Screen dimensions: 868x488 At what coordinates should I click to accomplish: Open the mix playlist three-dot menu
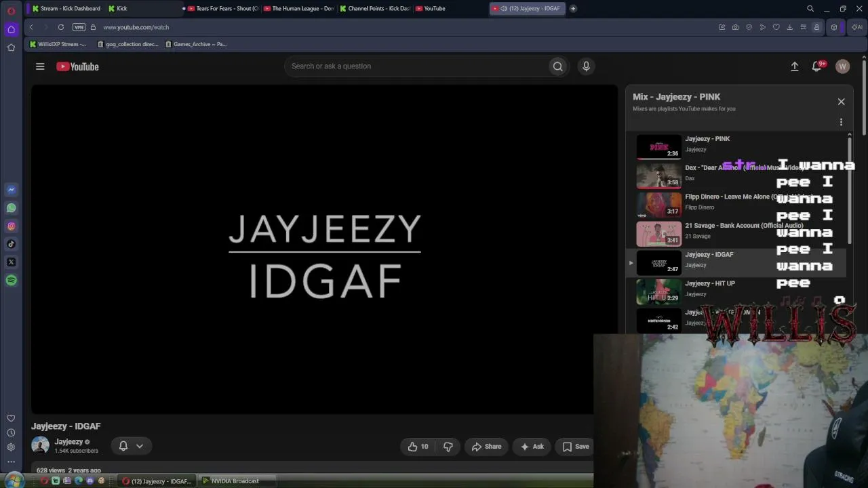point(841,122)
